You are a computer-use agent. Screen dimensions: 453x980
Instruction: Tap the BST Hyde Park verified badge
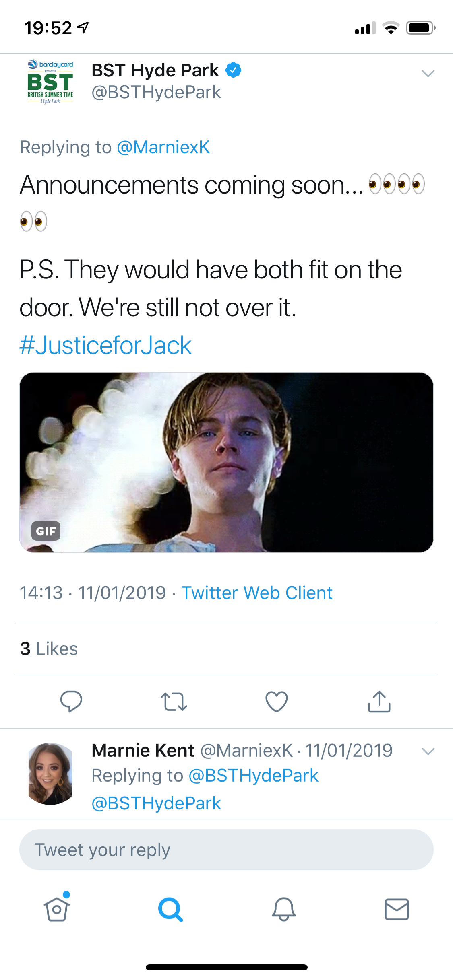[234, 70]
